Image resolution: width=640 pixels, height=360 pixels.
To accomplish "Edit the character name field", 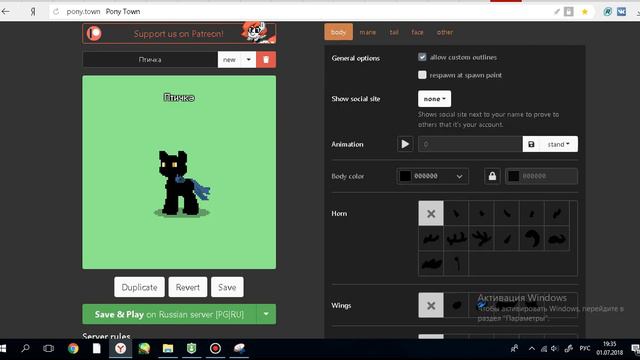I will click(150, 60).
